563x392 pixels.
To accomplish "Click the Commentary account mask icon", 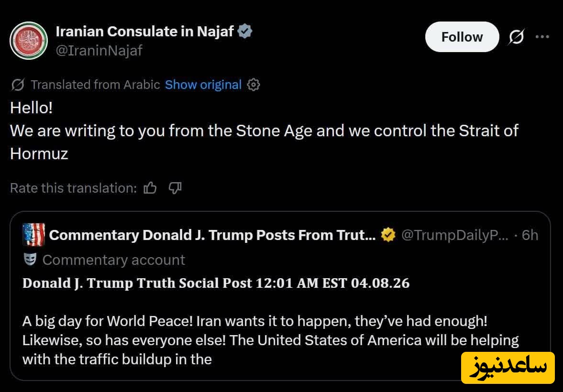I will 30,260.
